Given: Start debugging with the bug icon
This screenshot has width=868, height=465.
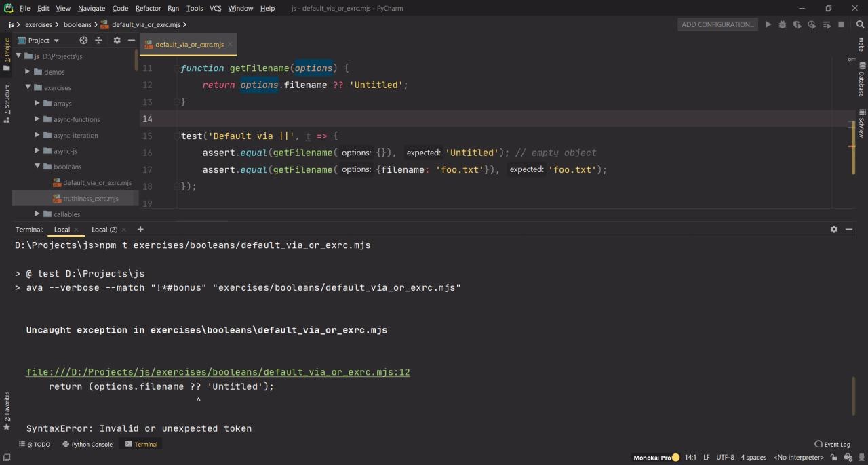Looking at the screenshot, I should pos(783,24).
